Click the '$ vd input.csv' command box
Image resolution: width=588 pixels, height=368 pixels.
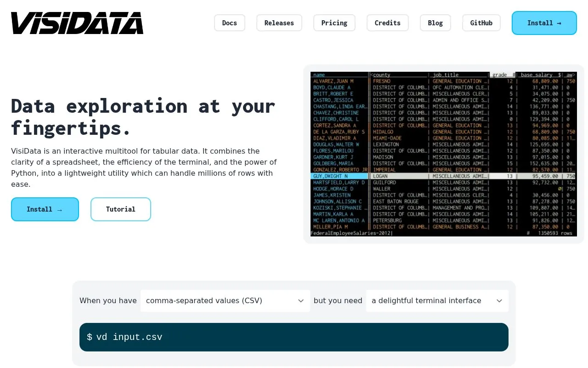pyautogui.click(x=294, y=337)
